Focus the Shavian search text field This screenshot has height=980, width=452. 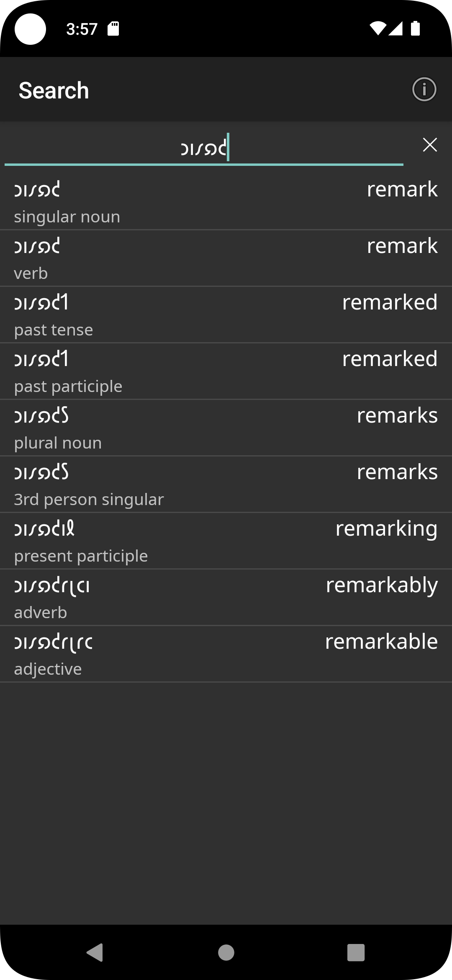pos(204,147)
